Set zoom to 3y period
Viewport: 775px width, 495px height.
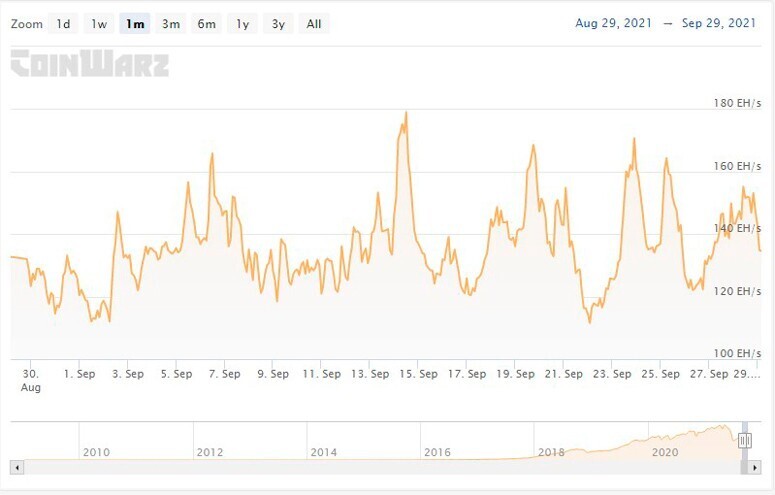pyautogui.click(x=278, y=24)
